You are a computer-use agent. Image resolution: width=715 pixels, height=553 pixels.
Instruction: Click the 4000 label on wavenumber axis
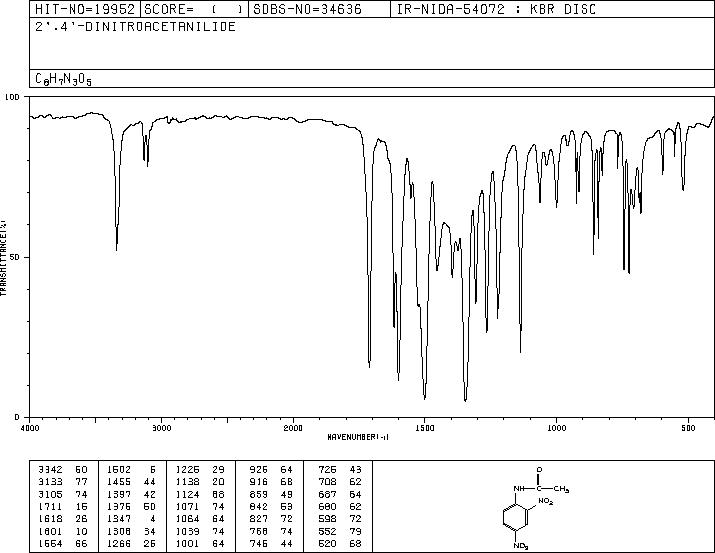(30, 428)
